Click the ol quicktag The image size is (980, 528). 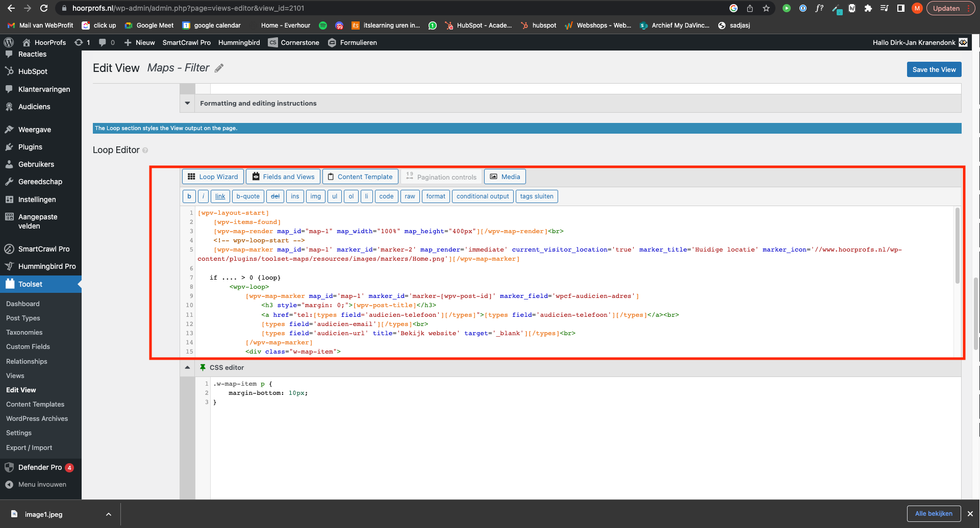pos(351,196)
